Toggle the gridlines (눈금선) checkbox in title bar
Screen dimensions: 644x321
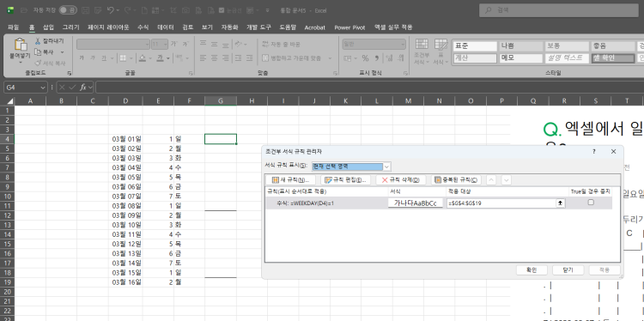(x=222, y=9)
